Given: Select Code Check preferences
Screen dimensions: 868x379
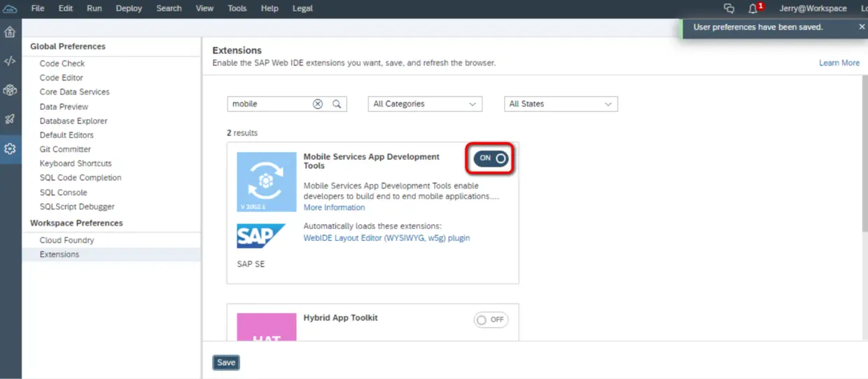Looking at the screenshot, I should pos(62,63).
